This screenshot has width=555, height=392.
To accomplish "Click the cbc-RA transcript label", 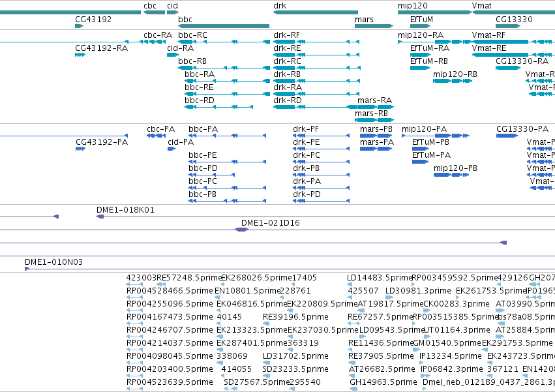I will [x=158, y=35].
